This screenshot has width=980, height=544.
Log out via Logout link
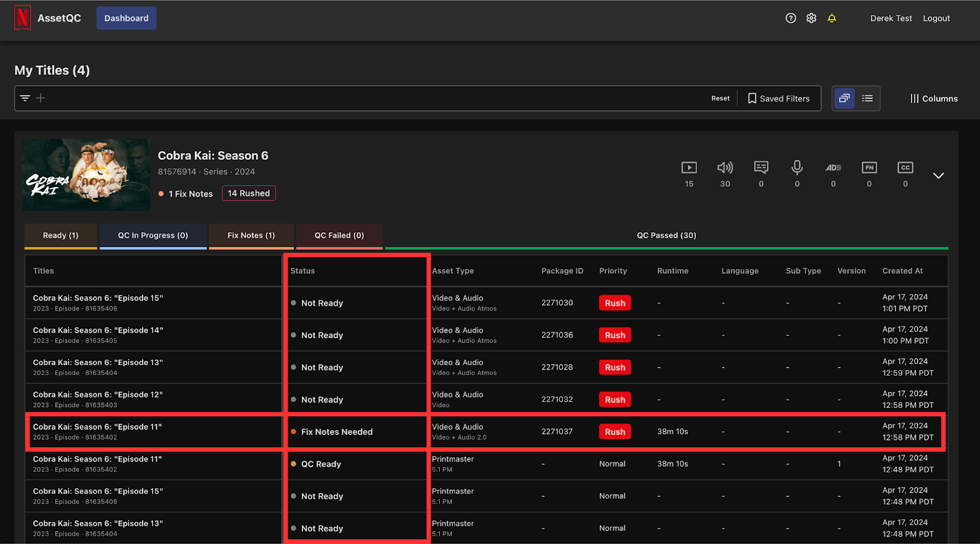[936, 18]
